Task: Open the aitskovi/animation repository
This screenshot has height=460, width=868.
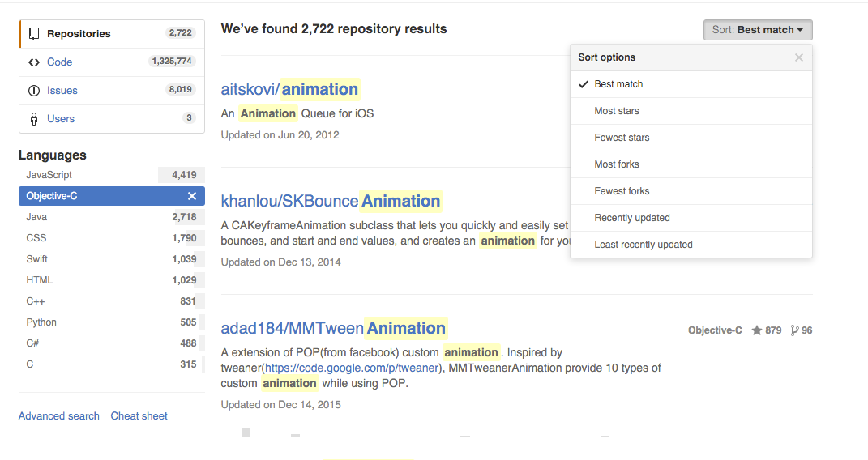Action: pyautogui.click(x=289, y=89)
